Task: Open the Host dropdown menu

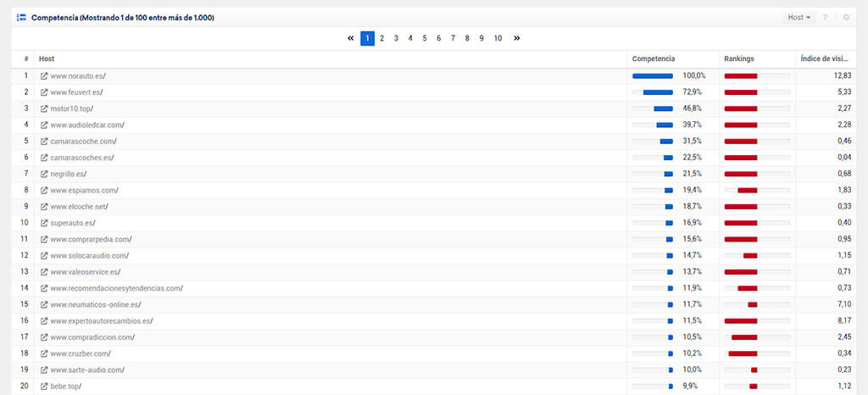Action: (x=799, y=18)
